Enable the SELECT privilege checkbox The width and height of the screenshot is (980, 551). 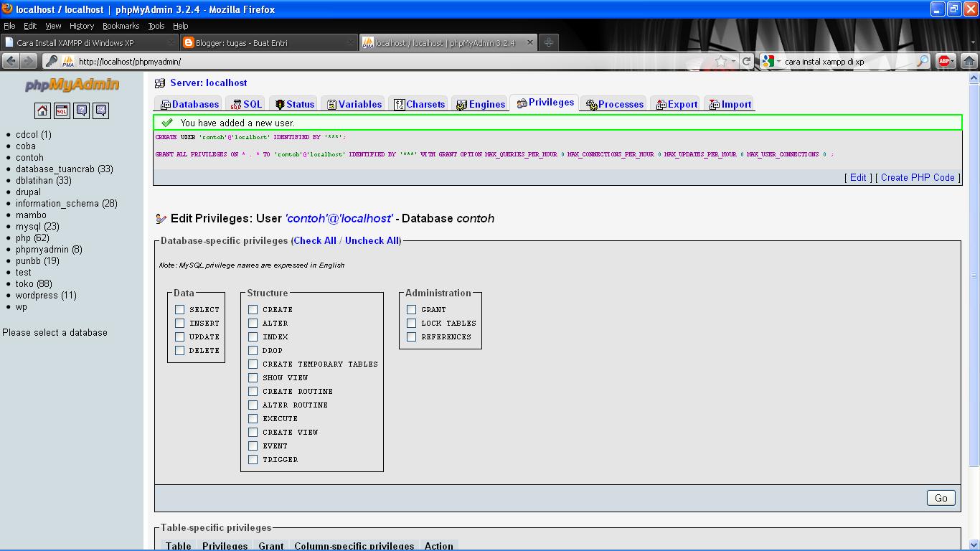tap(179, 309)
